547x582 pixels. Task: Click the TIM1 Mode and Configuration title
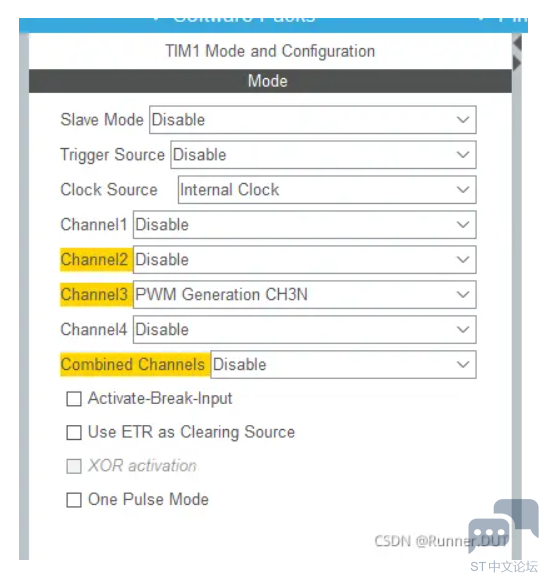(270, 51)
